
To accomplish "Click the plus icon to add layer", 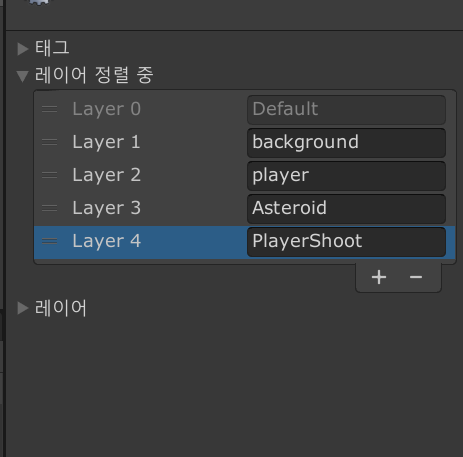I will click(x=379, y=277).
